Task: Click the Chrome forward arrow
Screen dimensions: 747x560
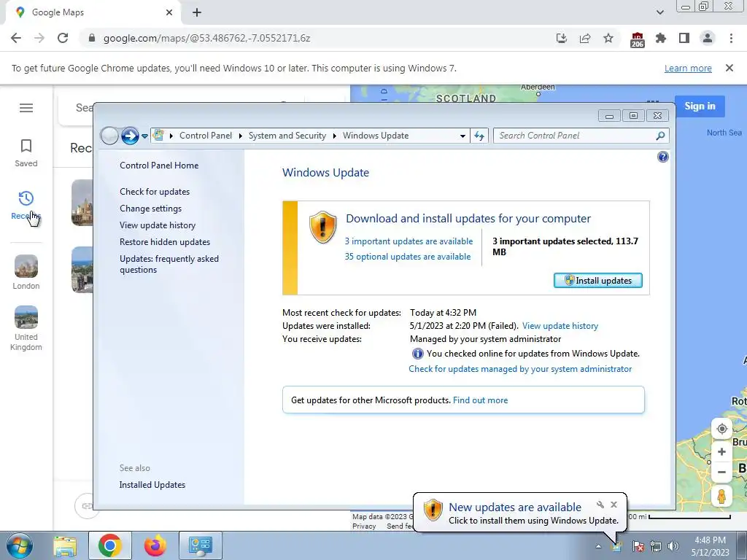Action: coord(39,38)
